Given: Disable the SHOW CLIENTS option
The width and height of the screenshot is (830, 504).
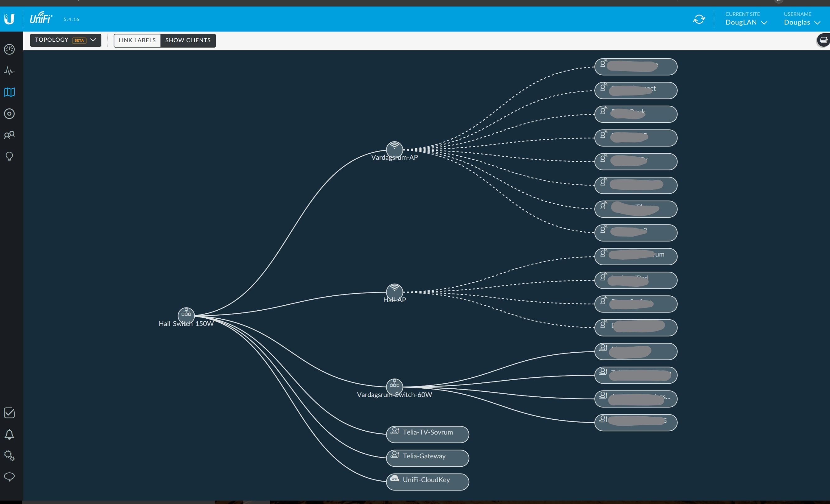Looking at the screenshot, I should pos(188,40).
